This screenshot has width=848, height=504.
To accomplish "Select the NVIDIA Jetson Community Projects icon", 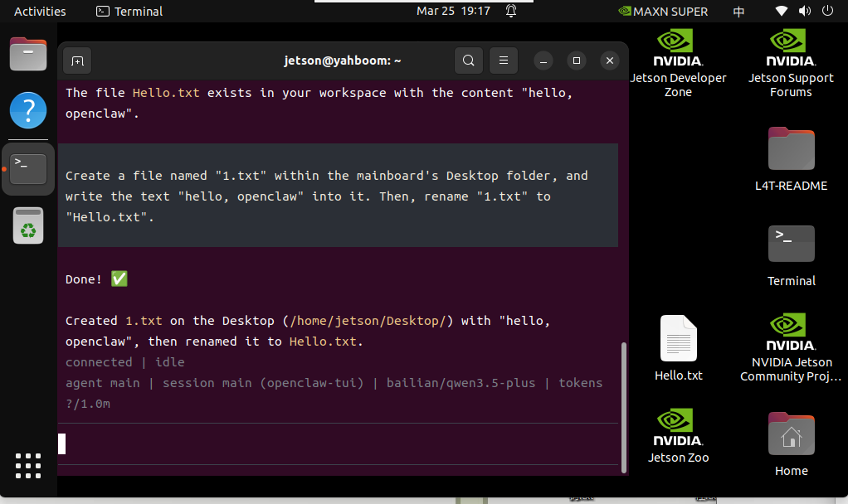I will (791, 348).
